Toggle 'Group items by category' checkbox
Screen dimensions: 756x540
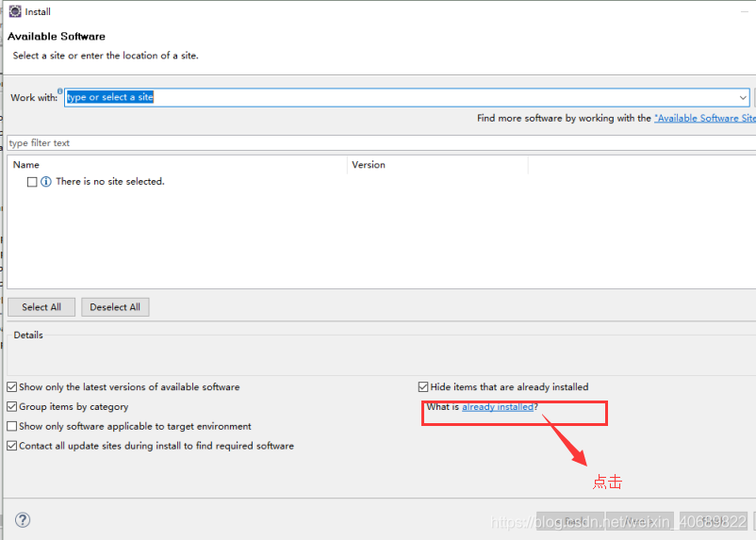[12, 406]
